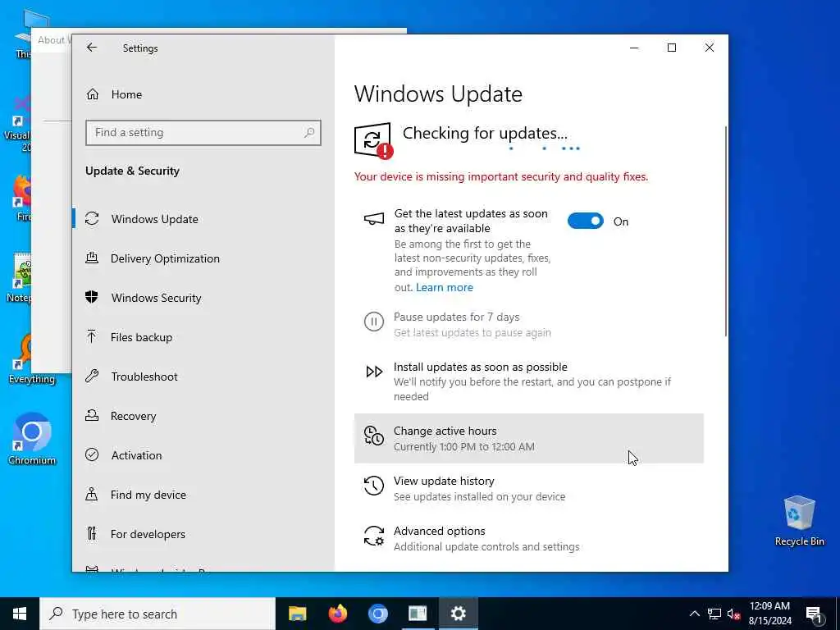Screen dimensions: 840x630
Task: Switch to the taskbar window app beside Chromium
Action: pos(418,614)
